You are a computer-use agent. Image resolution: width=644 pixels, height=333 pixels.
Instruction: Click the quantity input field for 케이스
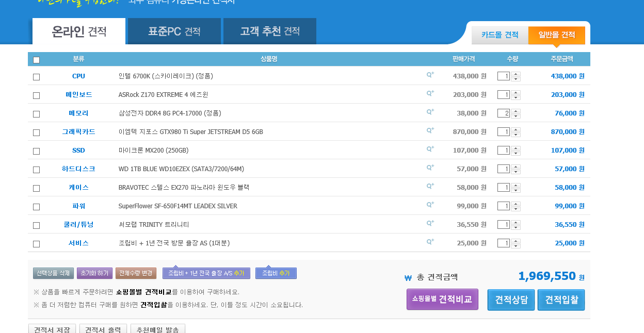point(503,188)
